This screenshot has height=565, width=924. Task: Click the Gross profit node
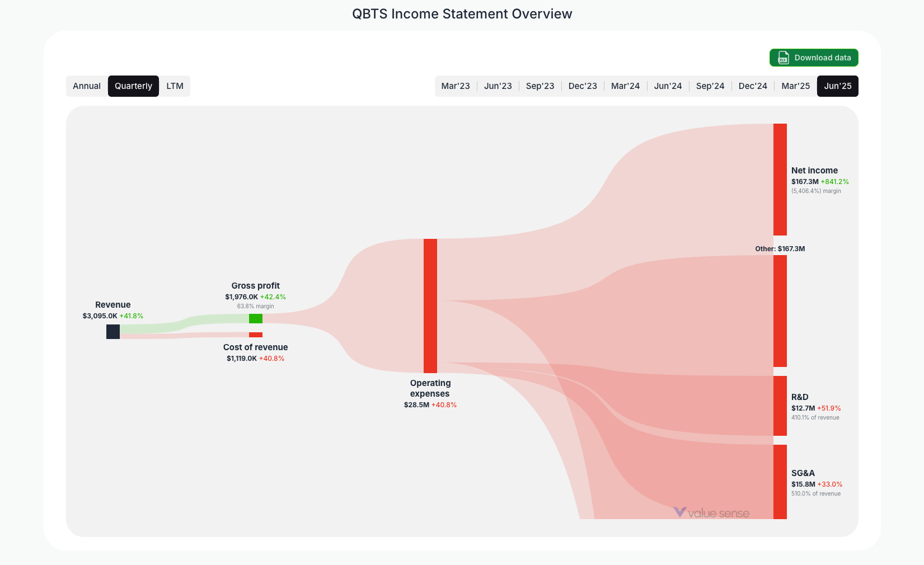point(256,318)
